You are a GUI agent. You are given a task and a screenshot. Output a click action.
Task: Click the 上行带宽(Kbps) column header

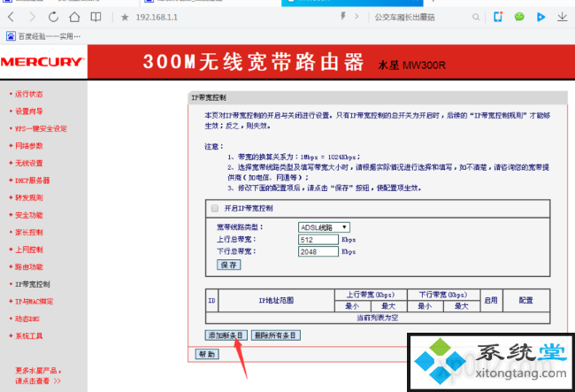click(371, 295)
